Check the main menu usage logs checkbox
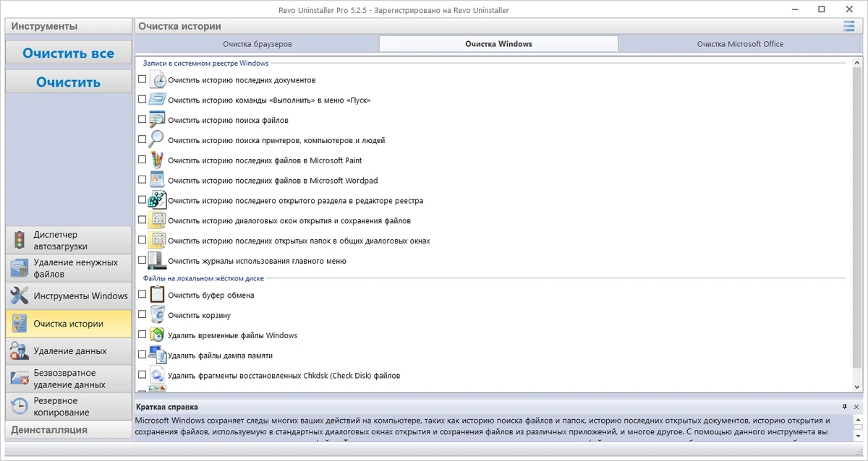 tap(142, 261)
